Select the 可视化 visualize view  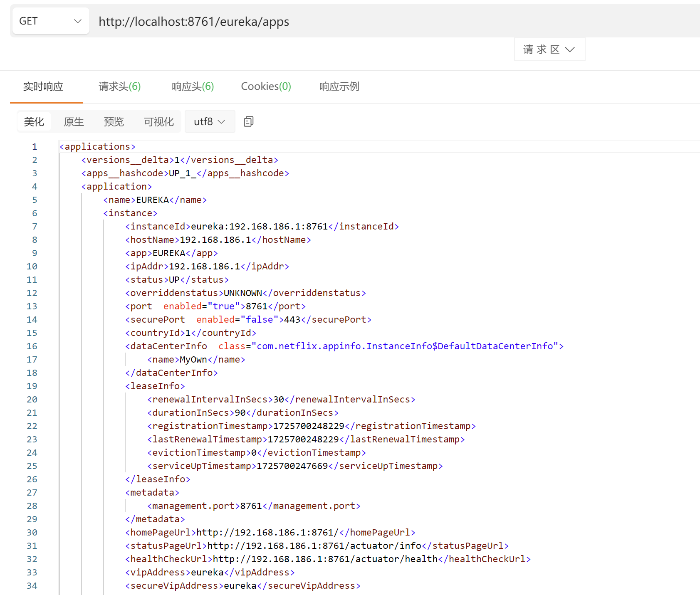pos(158,121)
